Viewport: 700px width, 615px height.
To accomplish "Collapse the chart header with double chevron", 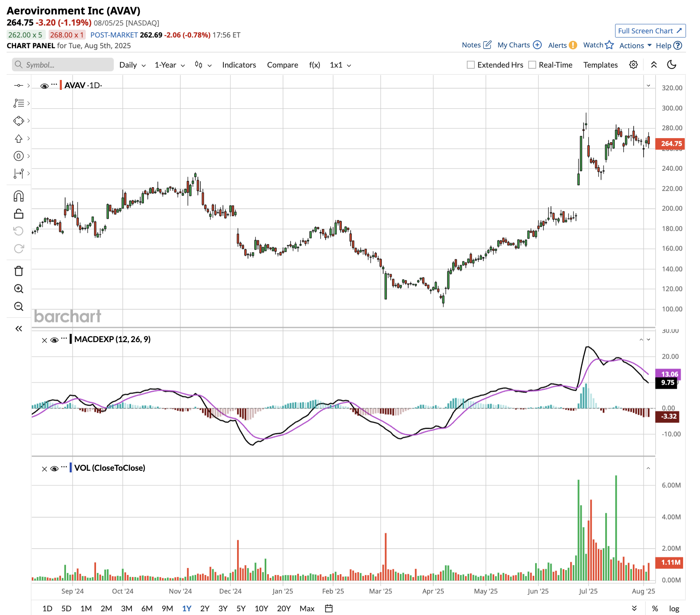I will pyautogui.click(x=654, y=65).
